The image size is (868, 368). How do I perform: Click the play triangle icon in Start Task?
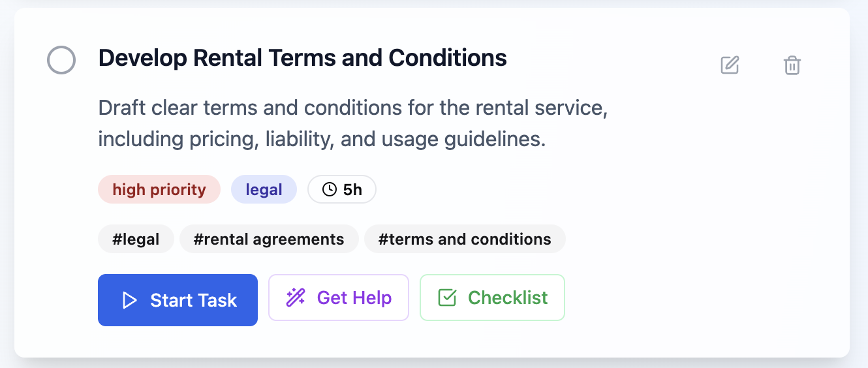point(130,300)
